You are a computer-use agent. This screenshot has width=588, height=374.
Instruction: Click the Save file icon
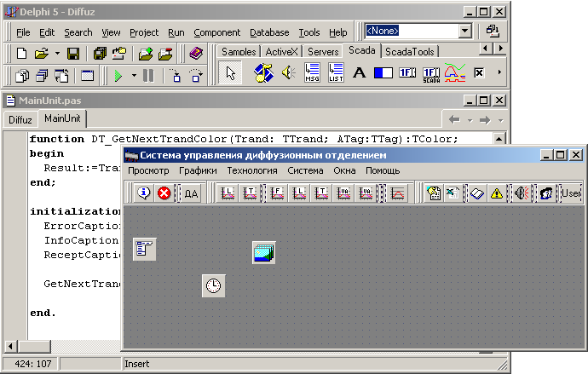click(x=73, y=53)
